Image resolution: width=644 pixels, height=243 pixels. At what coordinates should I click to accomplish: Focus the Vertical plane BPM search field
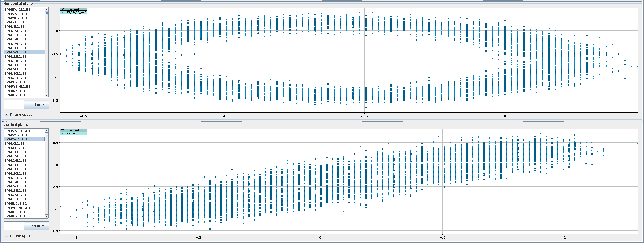[14, 226]
